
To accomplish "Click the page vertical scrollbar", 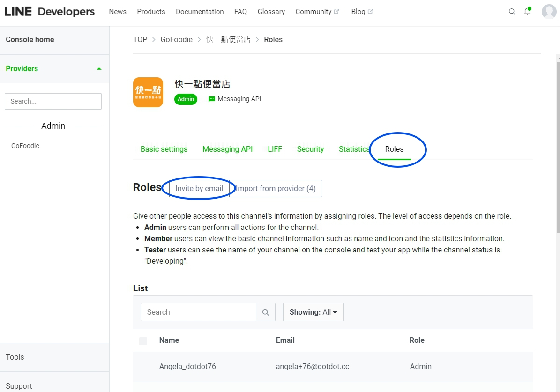I will pos(558,147).
